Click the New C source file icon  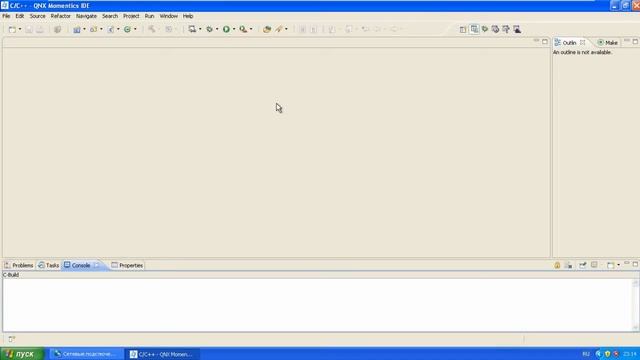[111, 29]
